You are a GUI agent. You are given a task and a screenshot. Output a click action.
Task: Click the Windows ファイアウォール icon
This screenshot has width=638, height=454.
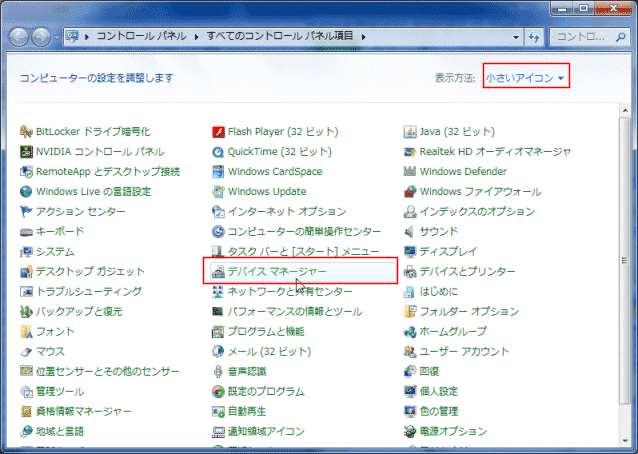410,192
